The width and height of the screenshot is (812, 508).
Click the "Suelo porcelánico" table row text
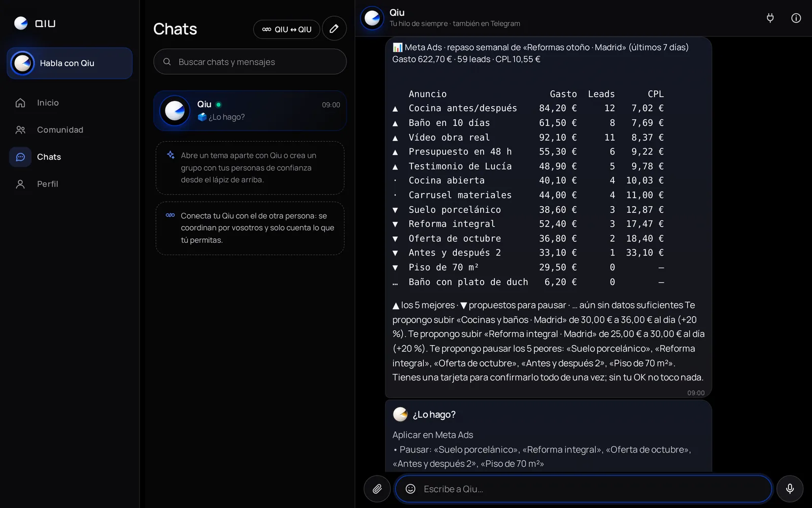[x=455, y=210]
